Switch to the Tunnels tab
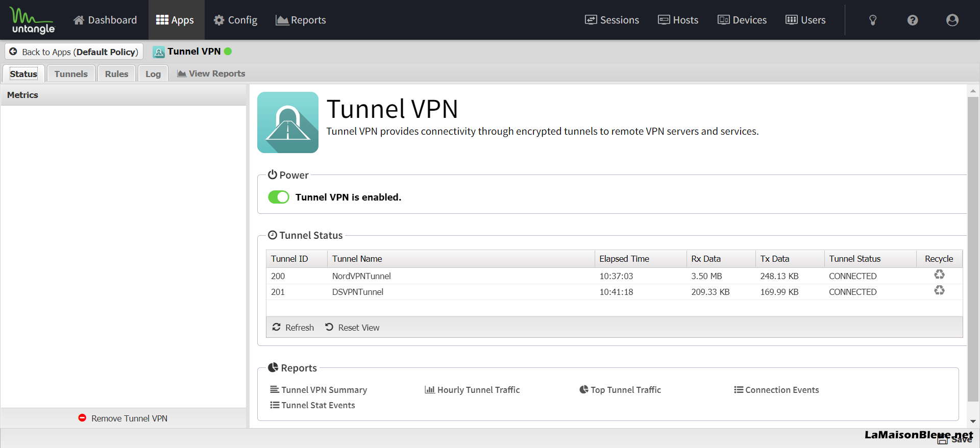Image resolution: width=980 pixels, height=448 pixels. pyautogui.click(x=71, y=74)
